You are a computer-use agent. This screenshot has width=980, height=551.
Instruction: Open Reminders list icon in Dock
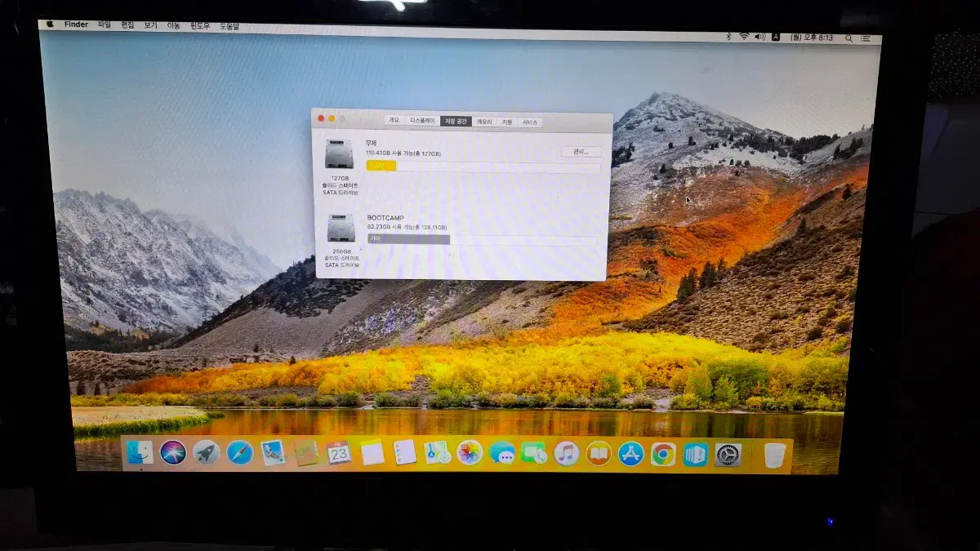405,452
